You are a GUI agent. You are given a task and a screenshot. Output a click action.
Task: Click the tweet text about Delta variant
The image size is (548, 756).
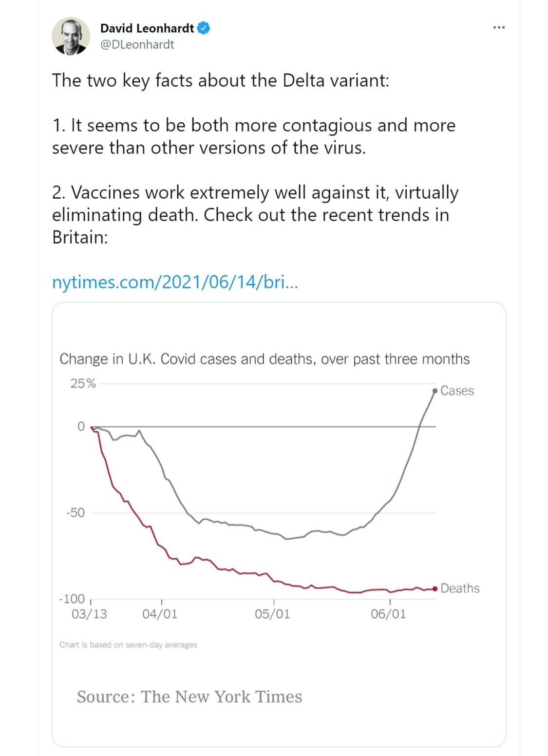tap(255, 159)
